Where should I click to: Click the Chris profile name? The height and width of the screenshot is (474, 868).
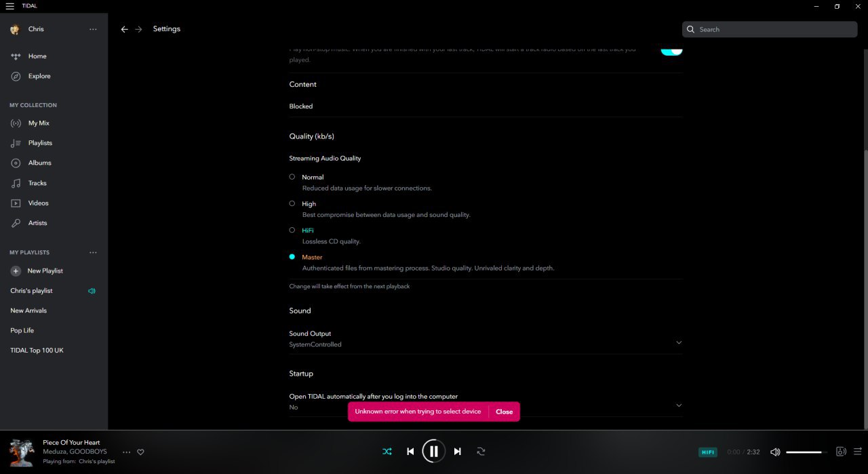click(36, 29)
